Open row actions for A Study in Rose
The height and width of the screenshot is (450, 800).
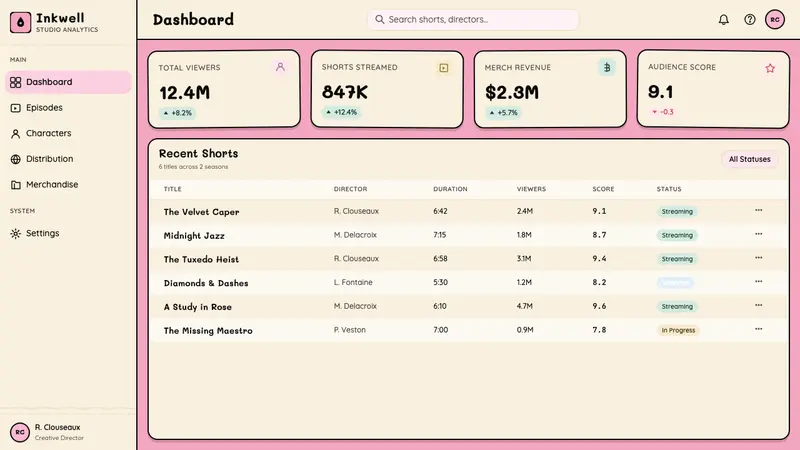tap(759, 306)
